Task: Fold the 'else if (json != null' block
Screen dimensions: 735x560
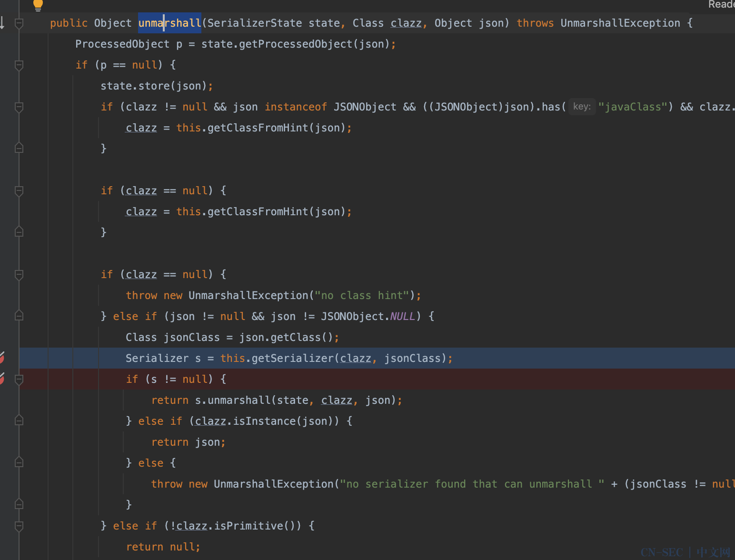Action: (19, 316)
